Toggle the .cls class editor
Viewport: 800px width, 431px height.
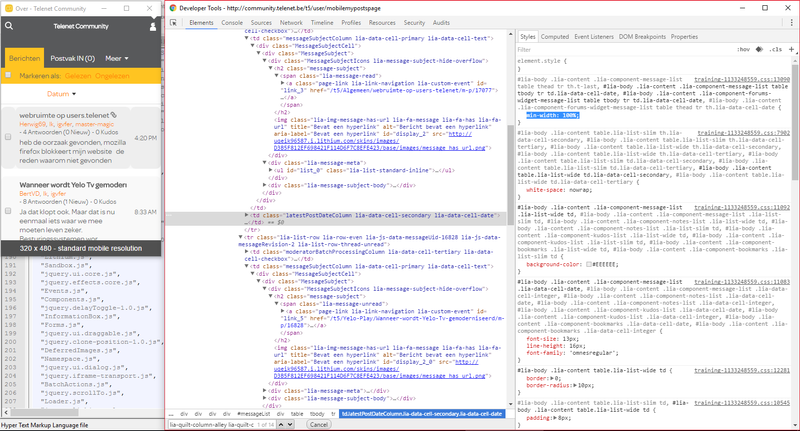776,49
